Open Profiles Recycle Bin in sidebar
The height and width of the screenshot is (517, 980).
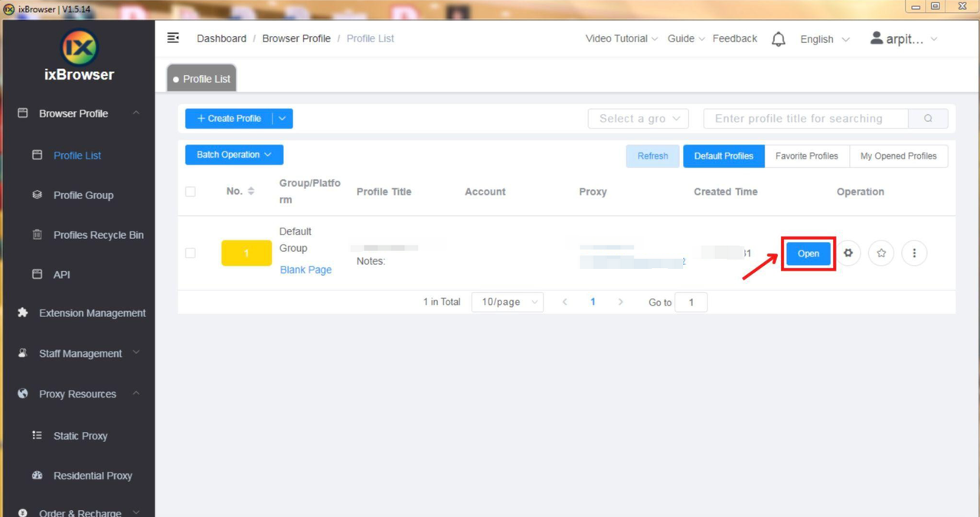click(98, 235)
